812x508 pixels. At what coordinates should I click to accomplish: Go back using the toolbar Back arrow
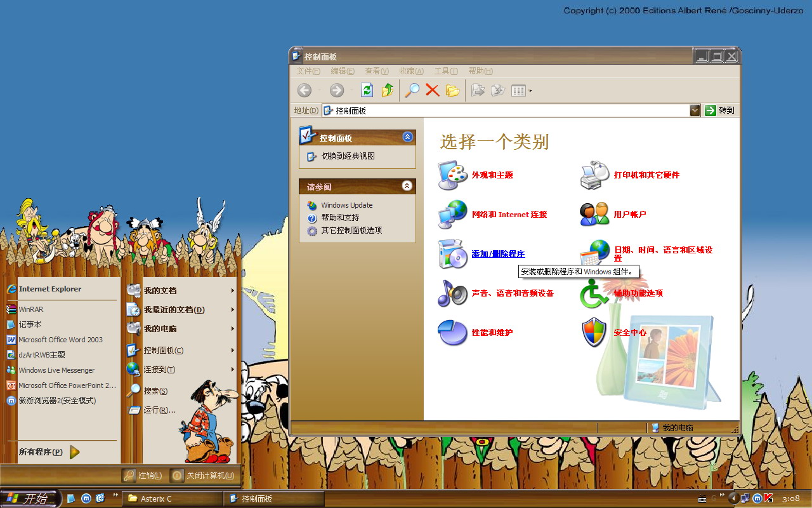pyautogui.click(x=304, y=90)
